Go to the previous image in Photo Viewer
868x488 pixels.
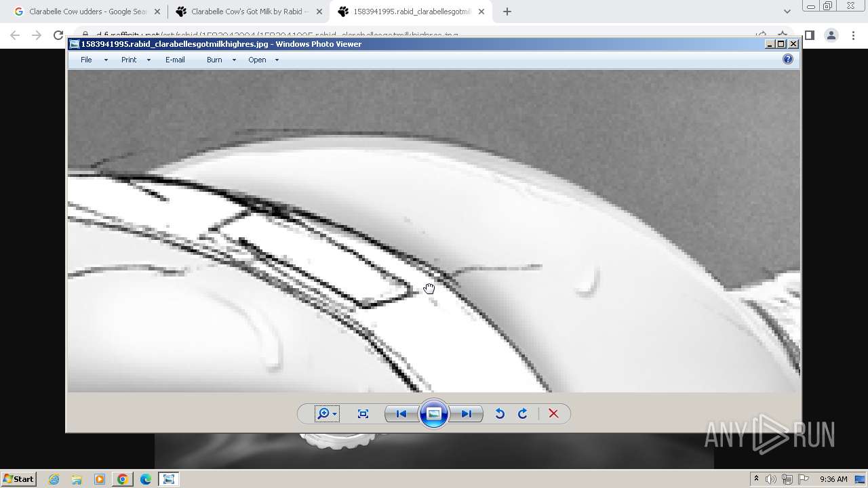[x=401, y=414]
